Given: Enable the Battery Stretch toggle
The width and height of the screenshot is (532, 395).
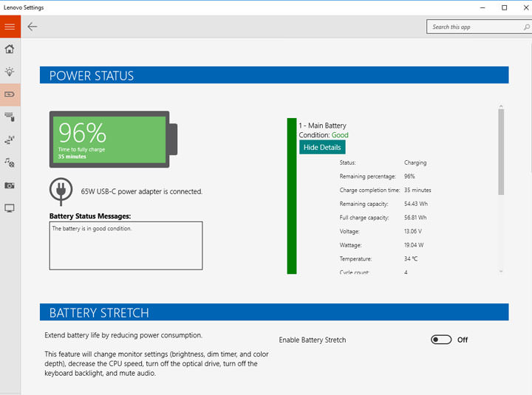Looking at the screenshot, I should (441, 340).
